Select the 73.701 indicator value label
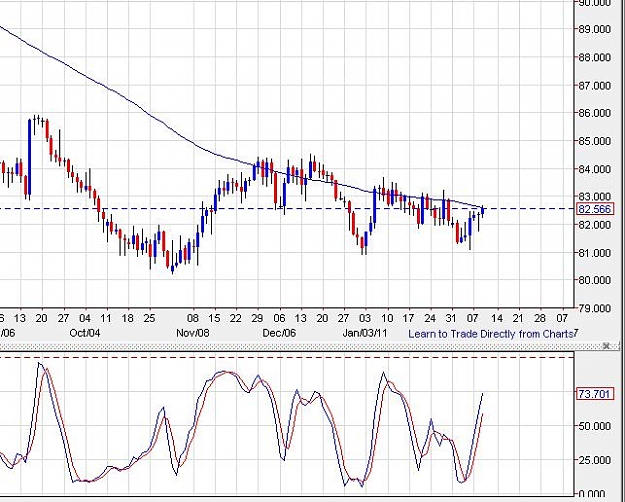Viewport: 625px width, 502px height. click(x=594, y=394)
